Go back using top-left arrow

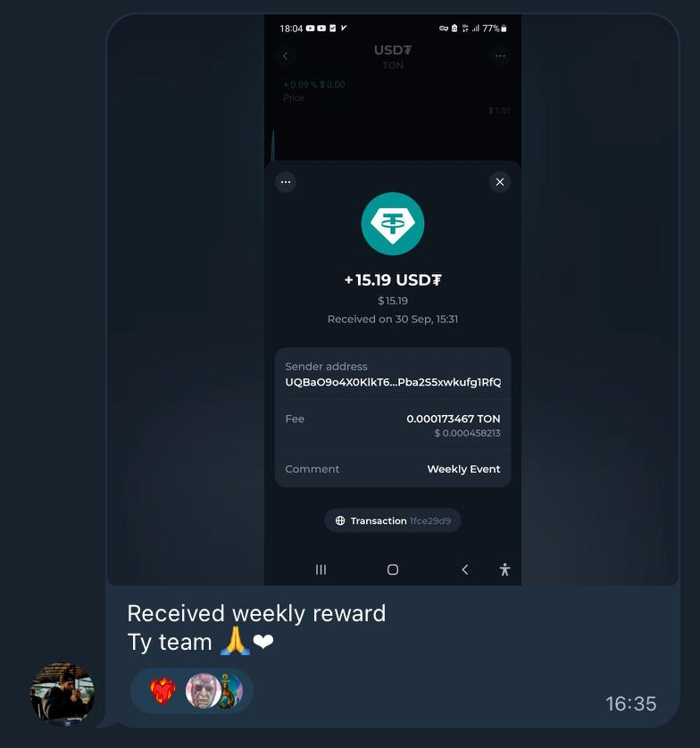(x=286, y=56)
